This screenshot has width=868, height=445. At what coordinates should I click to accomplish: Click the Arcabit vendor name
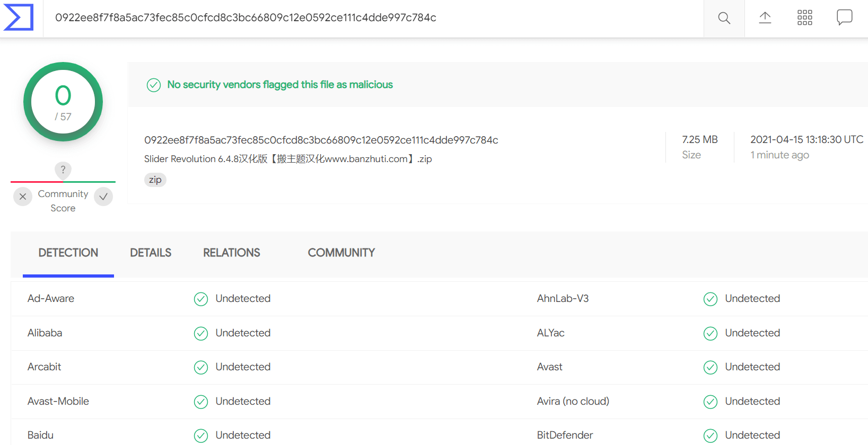click(44, 367)
